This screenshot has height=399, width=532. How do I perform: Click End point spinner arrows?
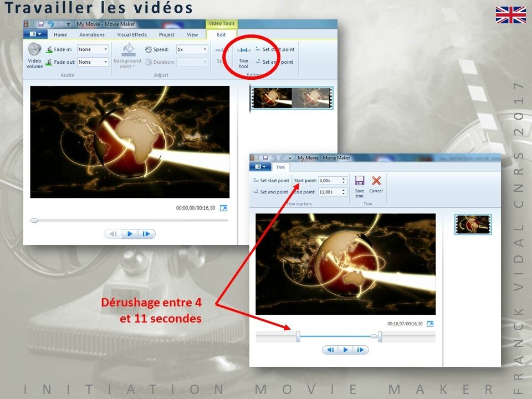344,192
